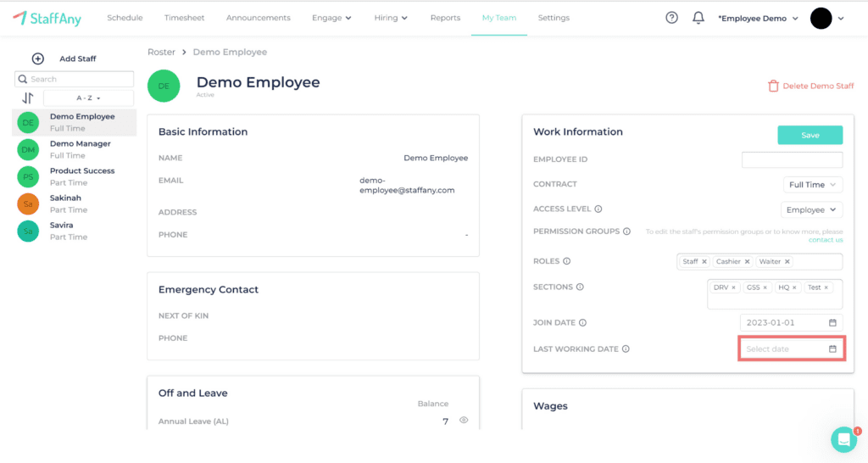Click the Add Staff plus icon
The width and height of the screenshot is (868, 463).
[x=37, y=59]
